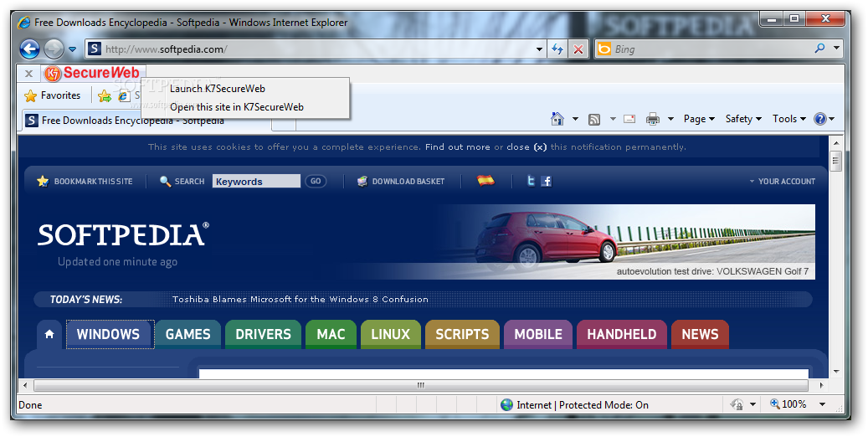Select the MOBILE category tab
The width and height of the screenshot is (868, 437).
[x=538, y=334]
